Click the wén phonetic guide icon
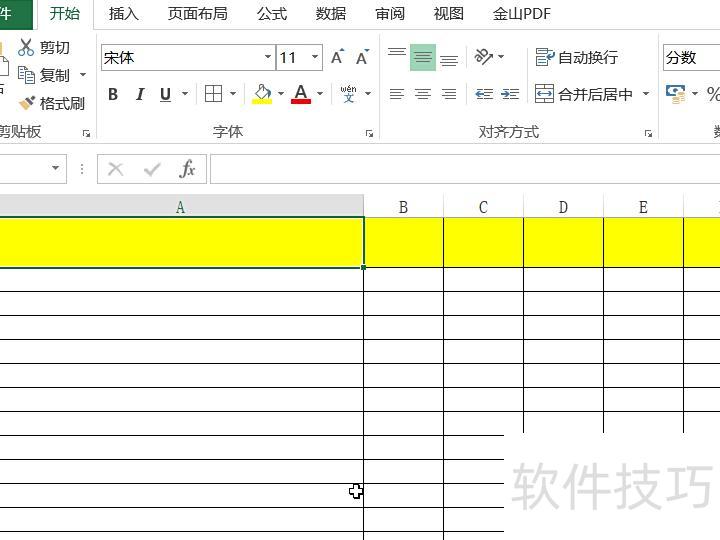720x540 pixels. (349, 94)
